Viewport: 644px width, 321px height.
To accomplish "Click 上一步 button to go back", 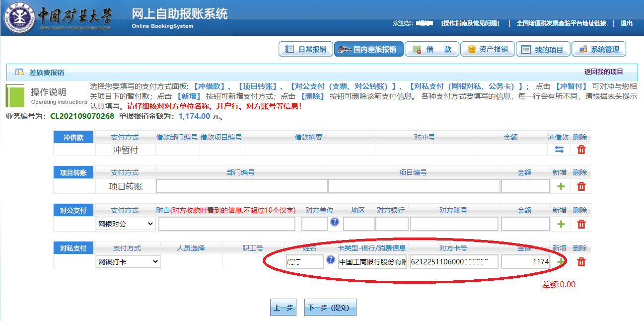I will [283, 308].
